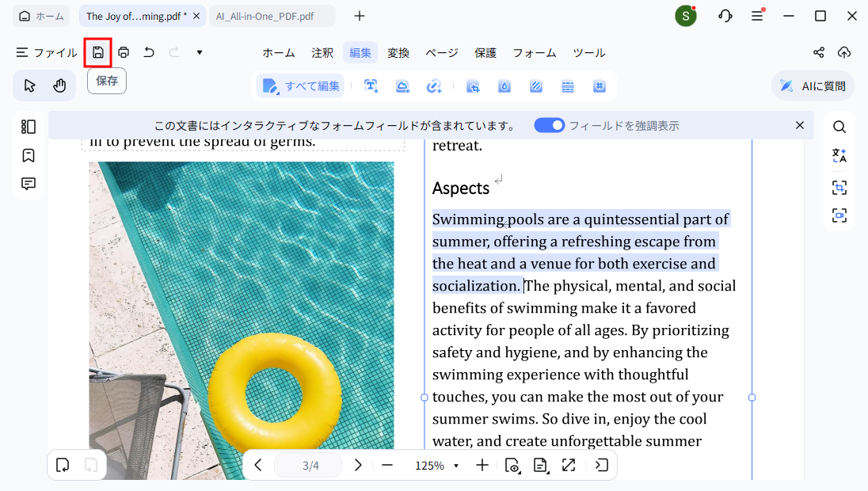Expand the save button dropdown arrow
Viewport: 868px width, 491px height.
click(x=199, y=52)
